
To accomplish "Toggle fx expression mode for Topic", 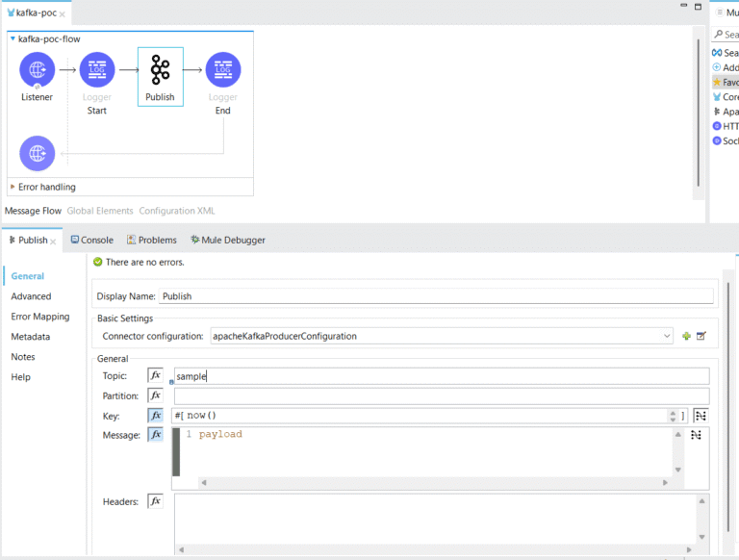I will [x=155, y=375].
